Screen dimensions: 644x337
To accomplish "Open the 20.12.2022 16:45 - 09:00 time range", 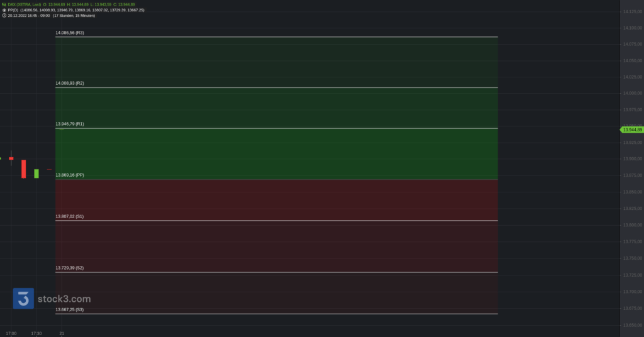I will (x=29, y=16).
